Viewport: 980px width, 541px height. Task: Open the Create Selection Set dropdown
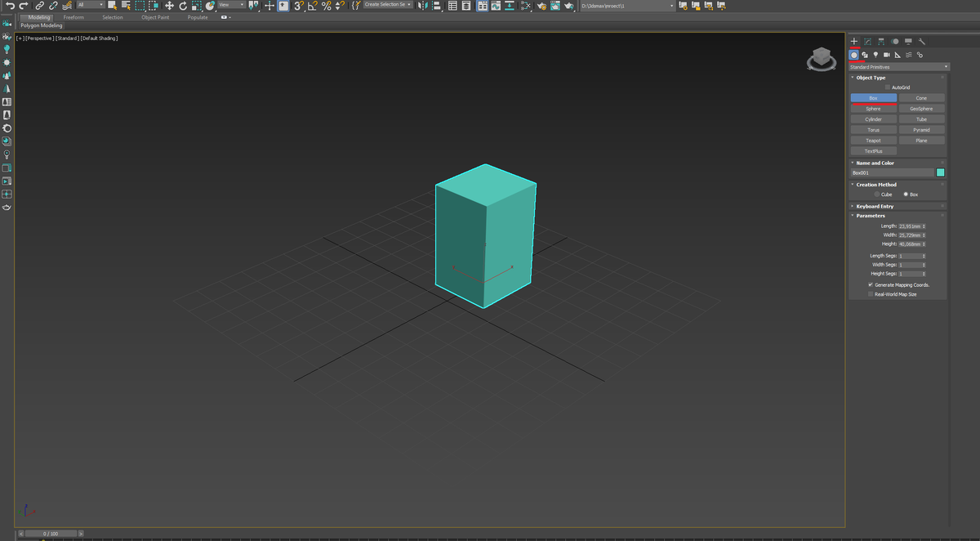(x=388, y=5)
